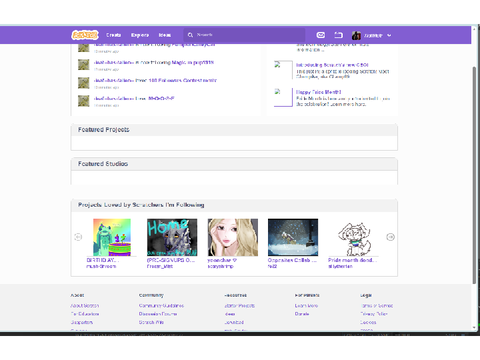Open the Discussion Forums footer link

point(158,314)
